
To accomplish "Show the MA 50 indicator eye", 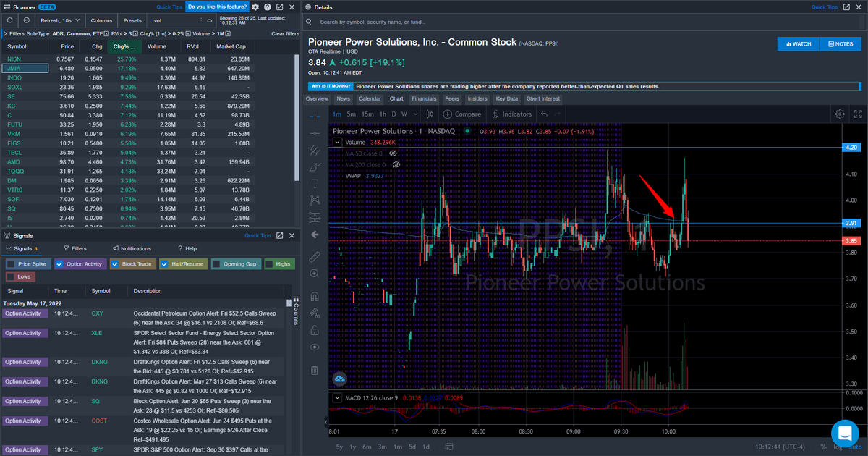I will (393, 154).
